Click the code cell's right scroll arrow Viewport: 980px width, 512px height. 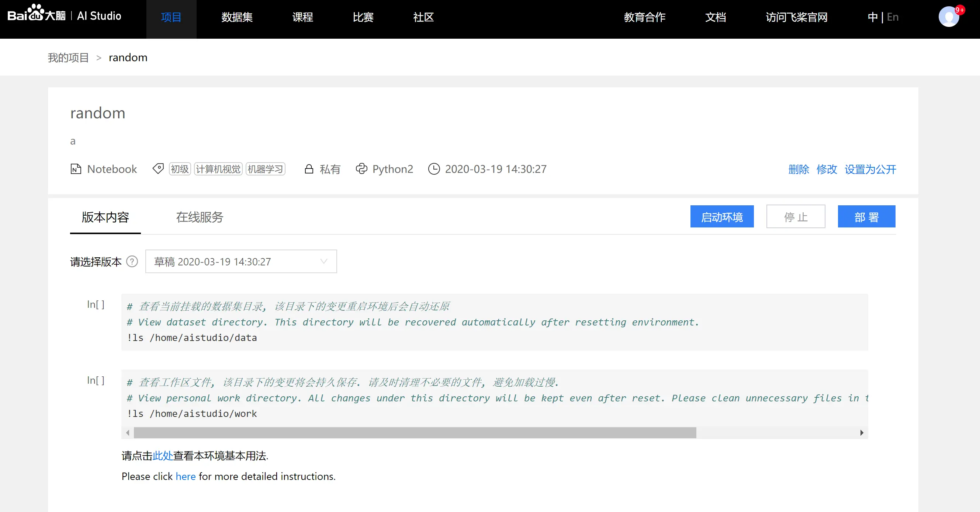[x=862, y=432]
